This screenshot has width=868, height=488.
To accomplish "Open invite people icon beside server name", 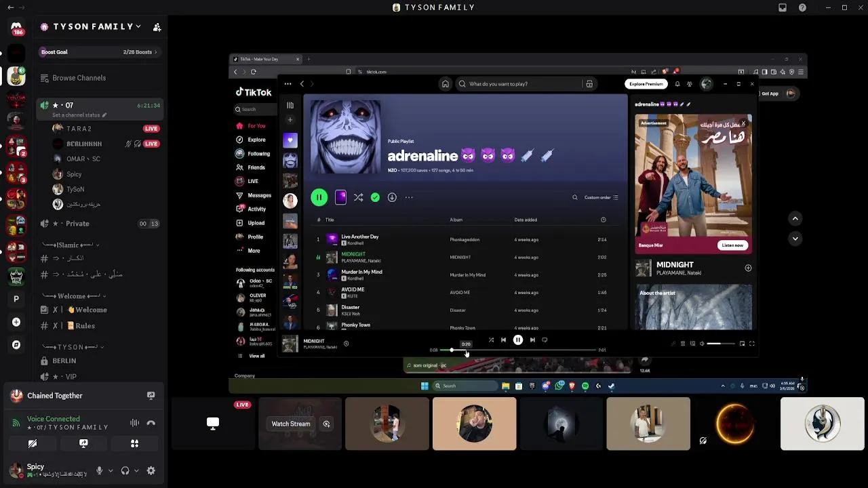I will coord(157,27).
